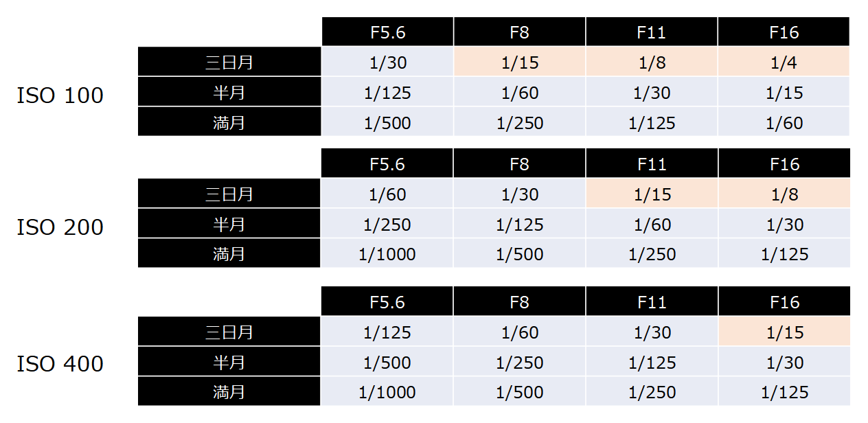Select 満月 row header in ISO 400 table
This screenshot has height=423, width=868.
pos(229,392)
